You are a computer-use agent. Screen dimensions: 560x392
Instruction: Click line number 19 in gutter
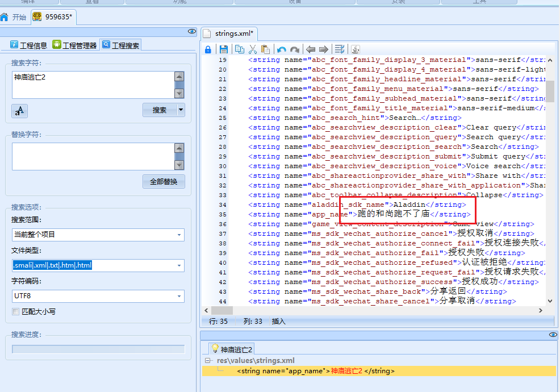coord(223,60)
